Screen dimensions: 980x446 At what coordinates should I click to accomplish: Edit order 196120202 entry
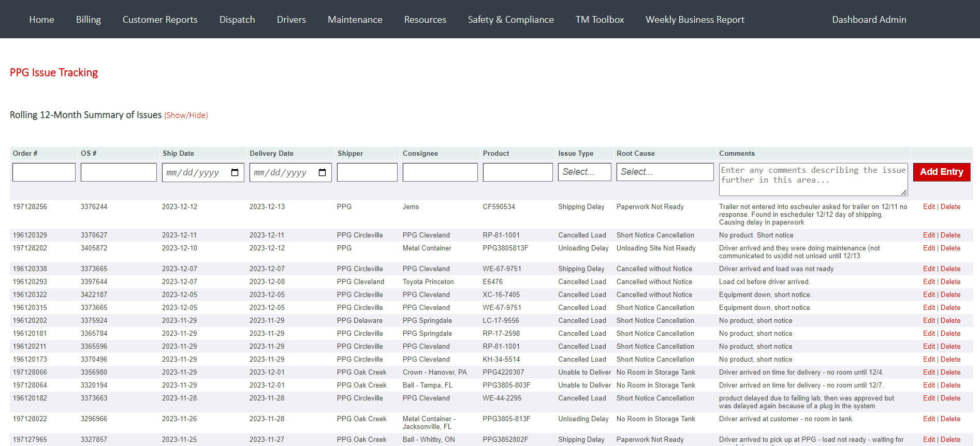coord(929,320)
